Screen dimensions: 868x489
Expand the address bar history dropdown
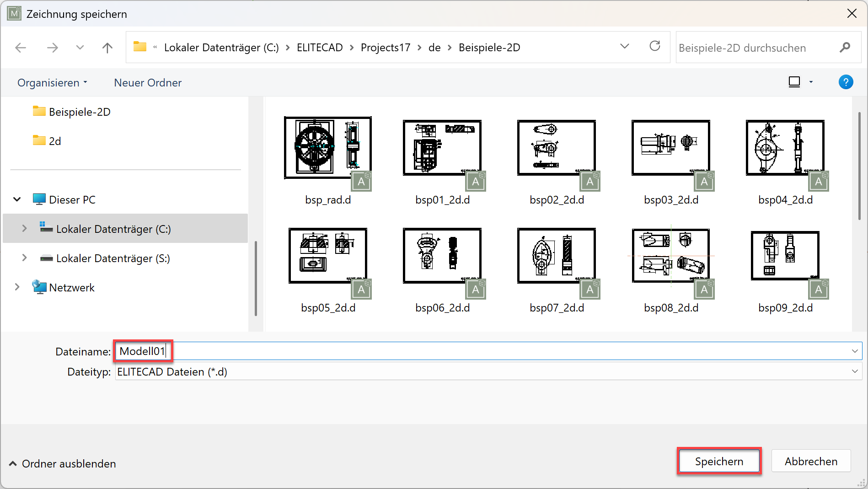[x=625, y=46]
